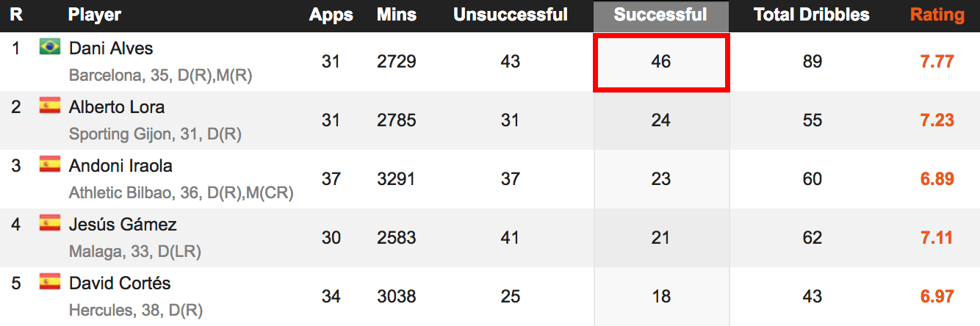Screen dimensions: 980x326
Task: Click the Brazil flag beside Dani Alves
Action: point(50,48)
